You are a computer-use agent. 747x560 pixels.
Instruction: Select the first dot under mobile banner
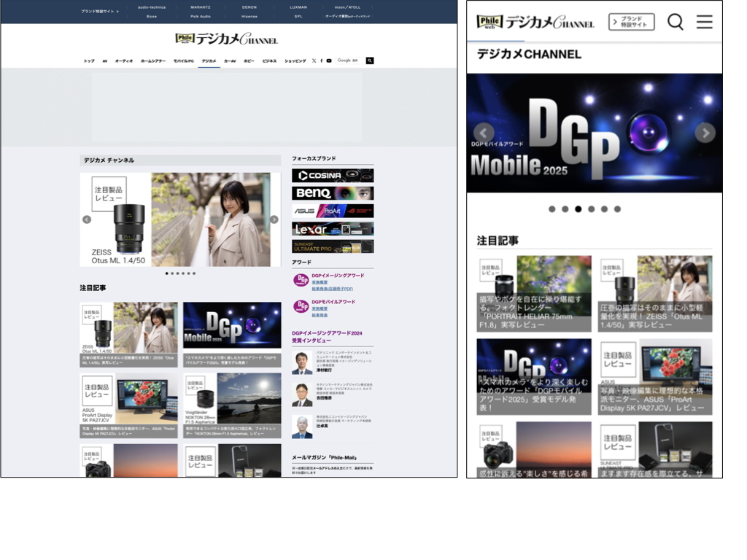tap(552, 209)
